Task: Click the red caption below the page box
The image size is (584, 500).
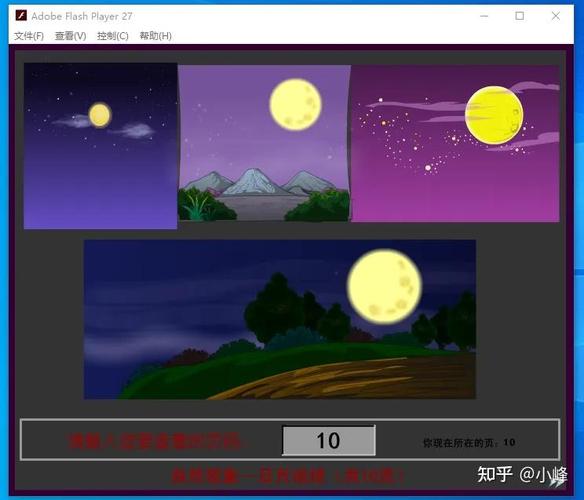Action: tap(287, 475)
